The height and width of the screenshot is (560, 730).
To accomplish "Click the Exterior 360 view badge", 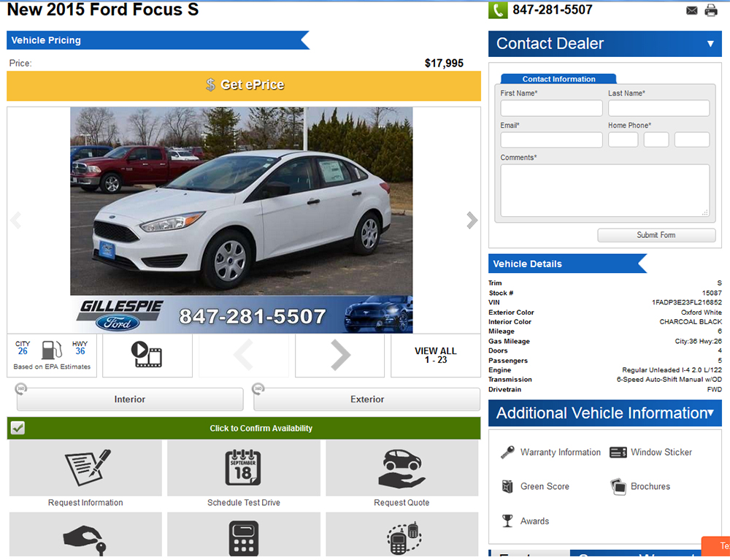I will coord(258,388).
